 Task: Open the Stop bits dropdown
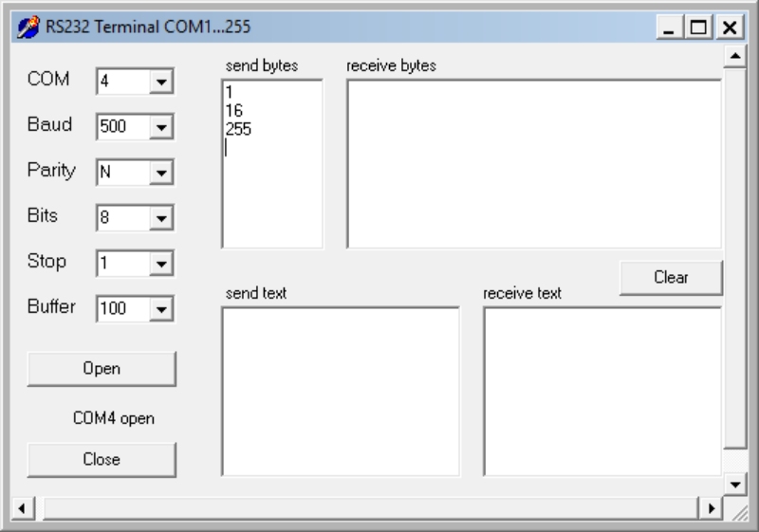tap(161, 263)
